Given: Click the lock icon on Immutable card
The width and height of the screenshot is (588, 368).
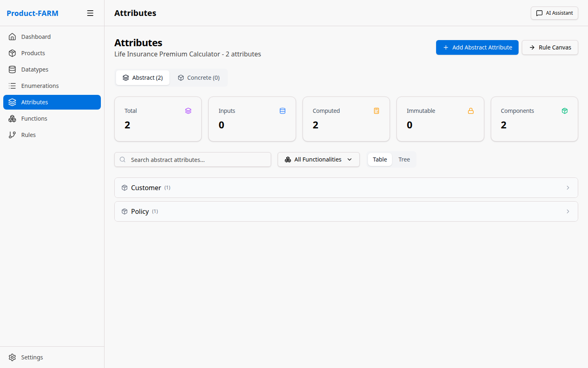Looking at the screenshot, I should click(x=470, y=110).
